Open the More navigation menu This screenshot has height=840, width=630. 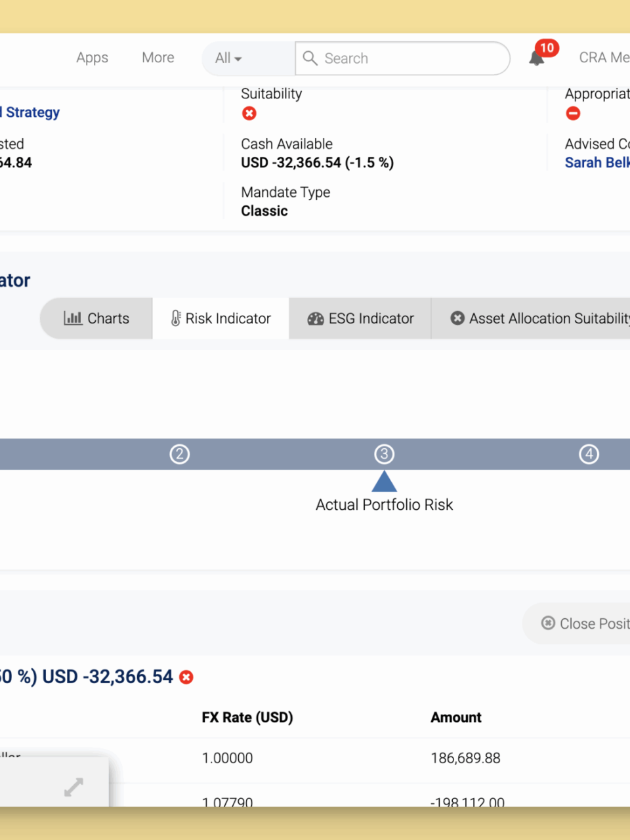coord(158,58)
